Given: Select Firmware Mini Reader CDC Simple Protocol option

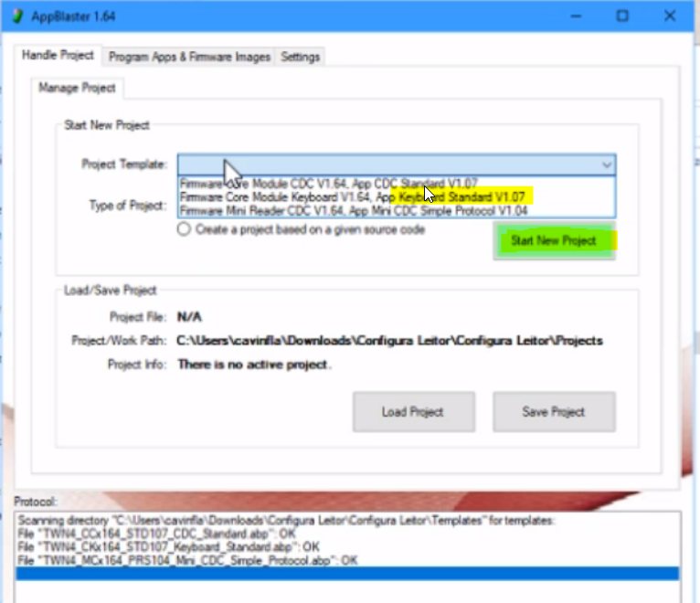Looking at the screenshot, I should [354, 211].
